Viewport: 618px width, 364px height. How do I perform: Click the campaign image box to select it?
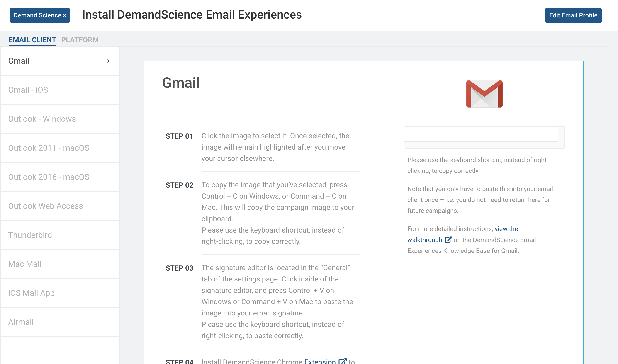[x=481, y=134]
